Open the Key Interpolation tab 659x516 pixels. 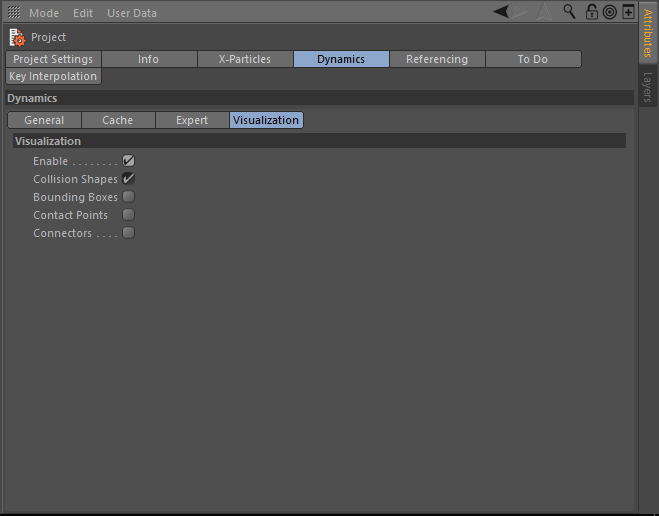pos(53,76)
